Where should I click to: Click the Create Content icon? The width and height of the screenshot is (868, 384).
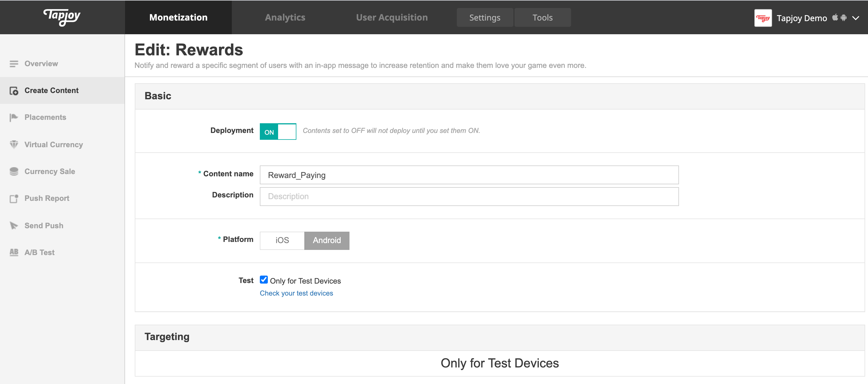click(x=14, y=91)
